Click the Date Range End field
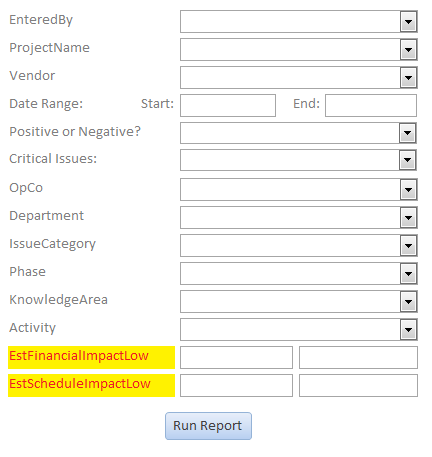The image size is (432, 457). tap(371, 106)
